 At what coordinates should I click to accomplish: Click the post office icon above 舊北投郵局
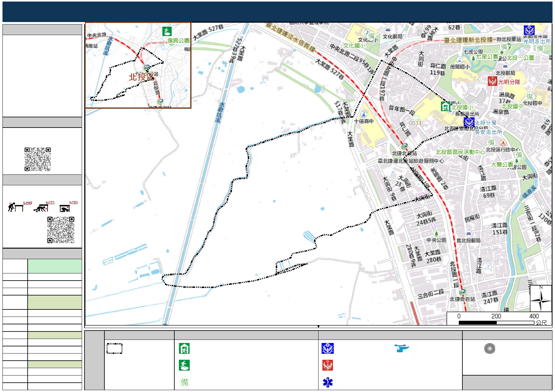click(x=469, y=234)
